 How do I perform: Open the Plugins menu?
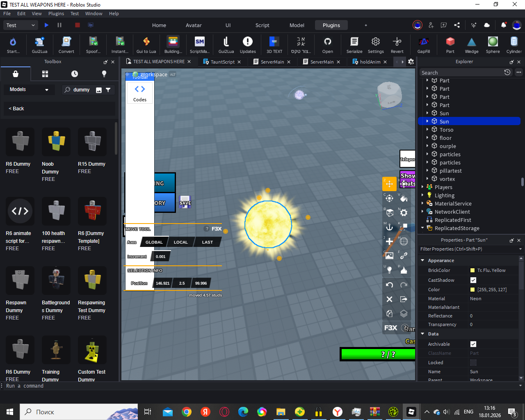(56, 14)
